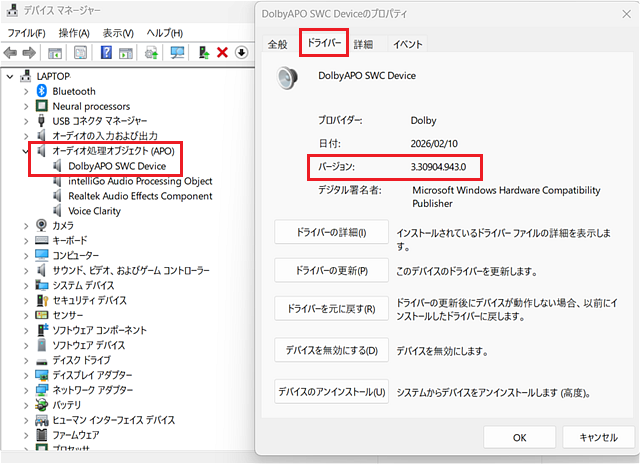Open the ヘルプ(H) menu
The image size is (640, 464).
(x=164, y=33)
